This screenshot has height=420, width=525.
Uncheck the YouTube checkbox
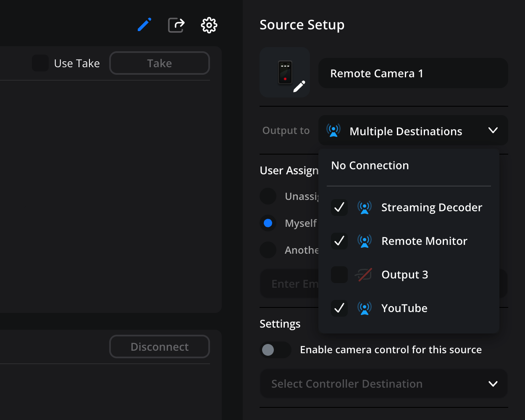(339, 308)
